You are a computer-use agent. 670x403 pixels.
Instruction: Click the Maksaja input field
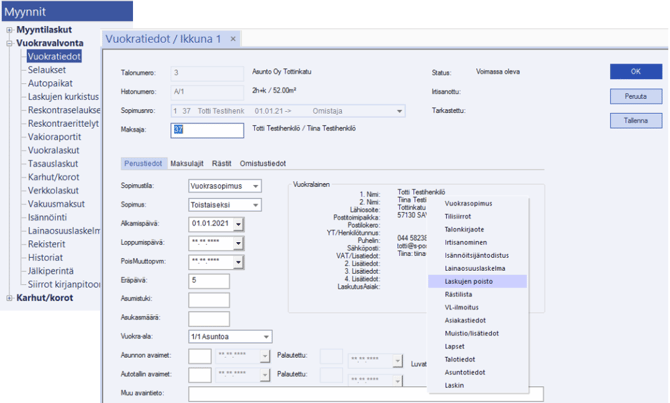point(207,130)
